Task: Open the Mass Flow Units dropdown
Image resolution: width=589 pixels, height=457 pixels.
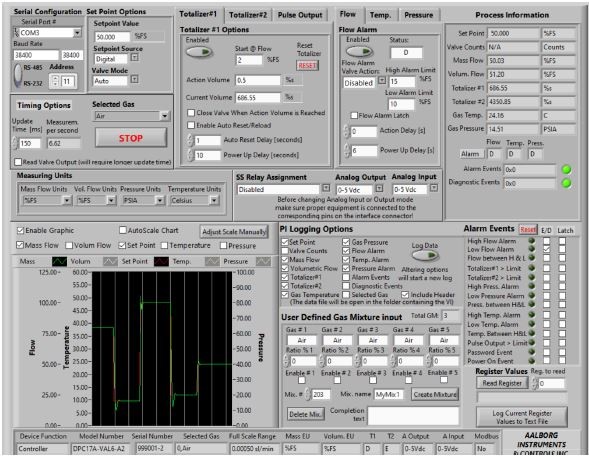Action: pyautogui.click(x=67, y=201)
